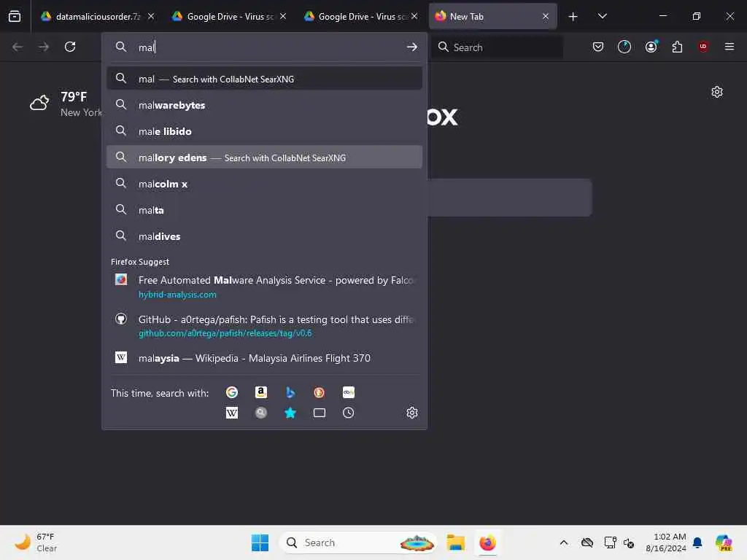Choose the malcolm x suggestion
Screen dimensions: 747x560
coord(264,183)
